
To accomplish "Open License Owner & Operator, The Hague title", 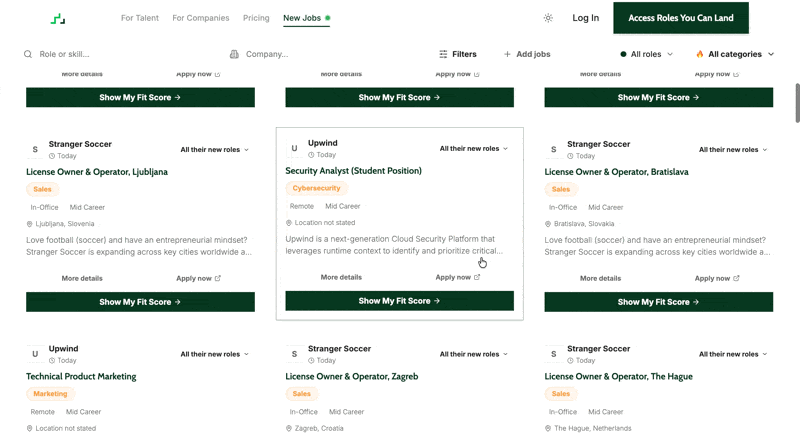I will click(618, 376).
